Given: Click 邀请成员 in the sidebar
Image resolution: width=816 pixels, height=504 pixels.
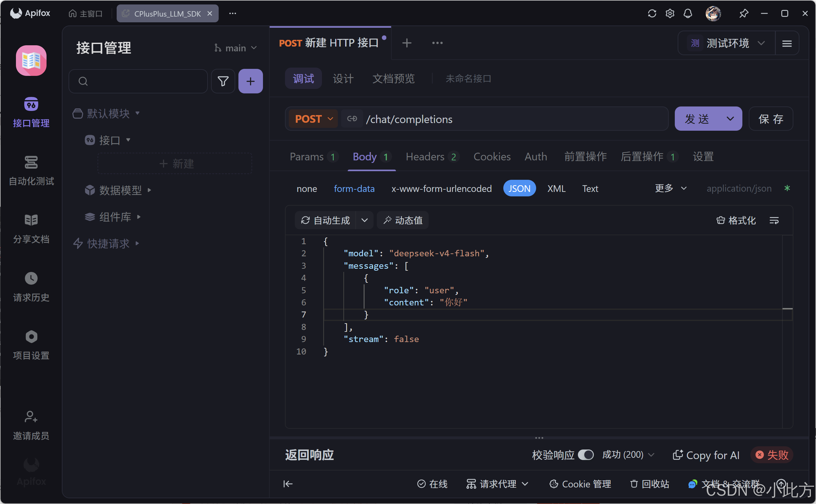Looking at the screenshot, I should pyautogui.click(x=31, y=425).
